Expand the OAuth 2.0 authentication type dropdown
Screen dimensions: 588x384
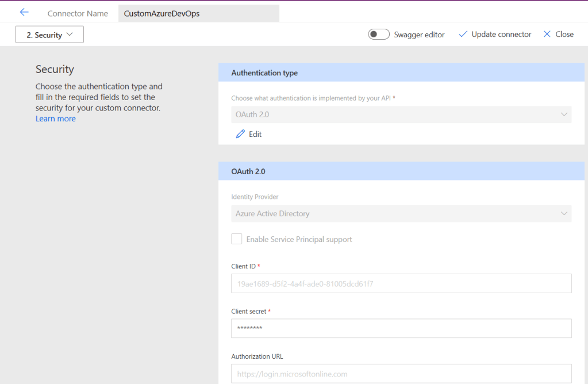(x=401, y=114)
